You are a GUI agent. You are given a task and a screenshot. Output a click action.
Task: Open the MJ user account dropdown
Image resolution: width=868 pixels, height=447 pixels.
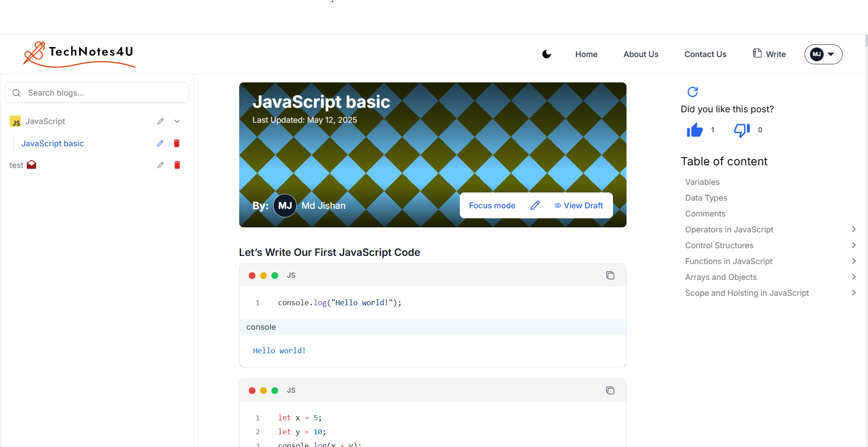823,54
